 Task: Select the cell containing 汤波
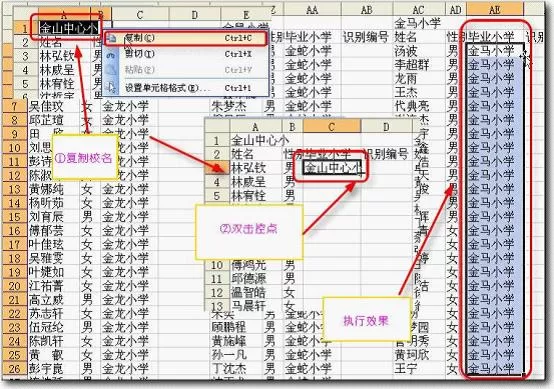pyautogui.click(x=419, y=51)
